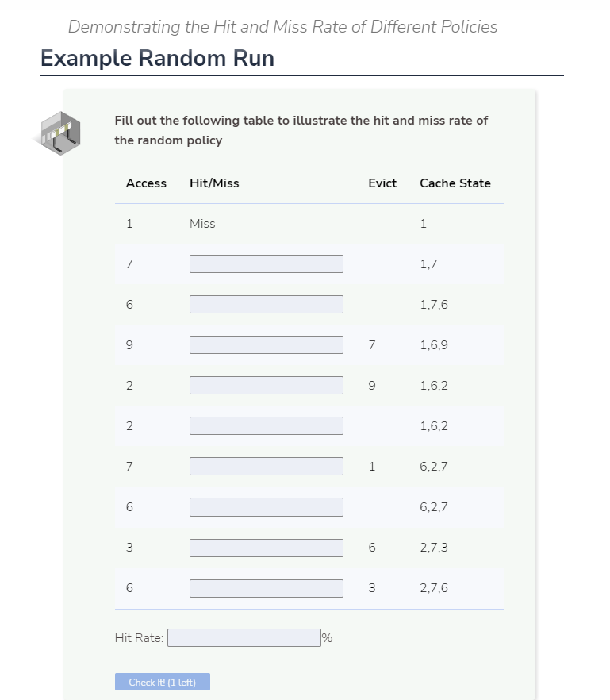Screen dimensions: 610x700
Task: Click the Evict column header
Action: point(382,183)
